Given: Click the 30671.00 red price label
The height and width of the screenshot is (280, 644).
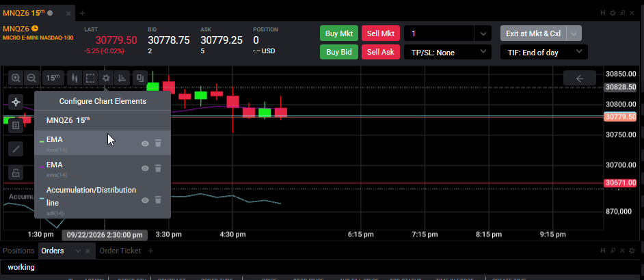Looking at the screenshot, I should tap(620, 183).
